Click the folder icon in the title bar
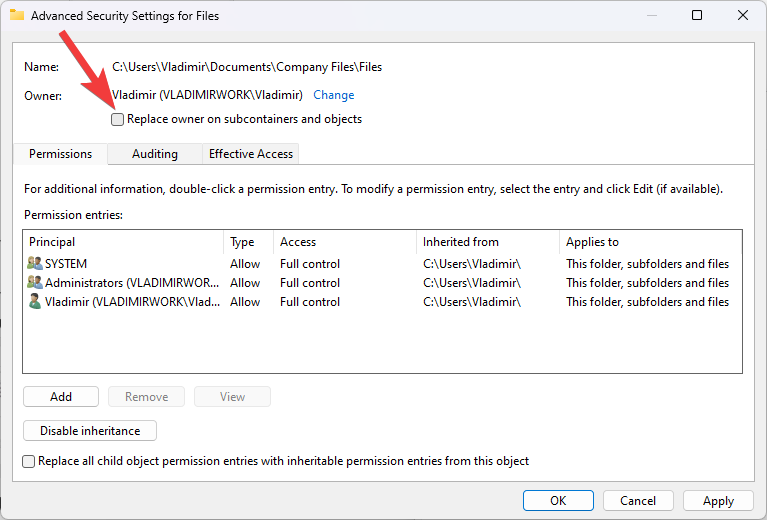This screenshot has height=520, width=767. pyautogui.click(x=17, y=16)
